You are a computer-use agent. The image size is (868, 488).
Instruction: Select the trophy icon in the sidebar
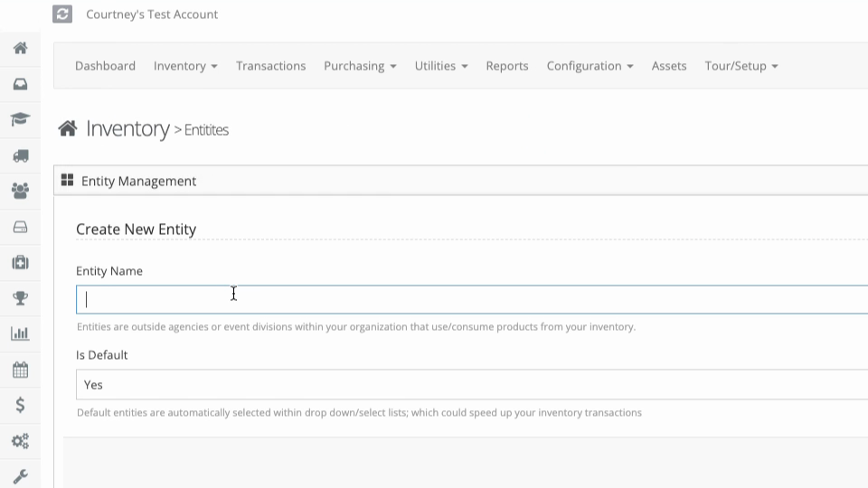(21, 298)
